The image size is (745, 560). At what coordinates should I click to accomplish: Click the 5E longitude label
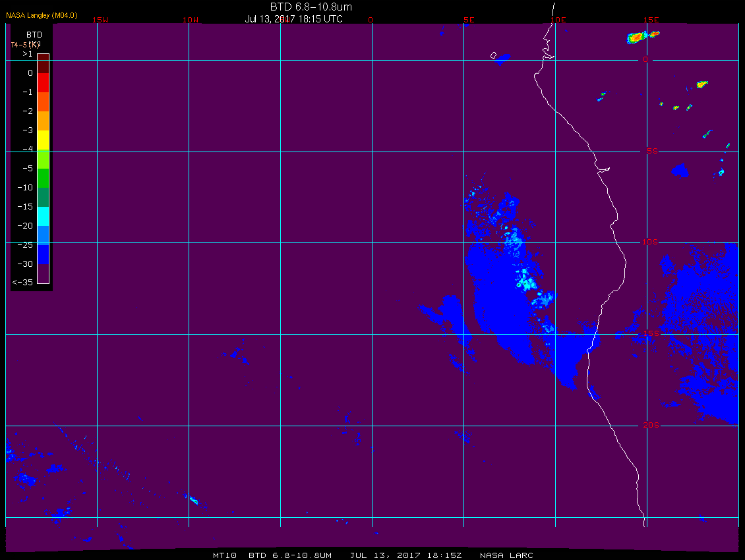(x=469, y=20)
